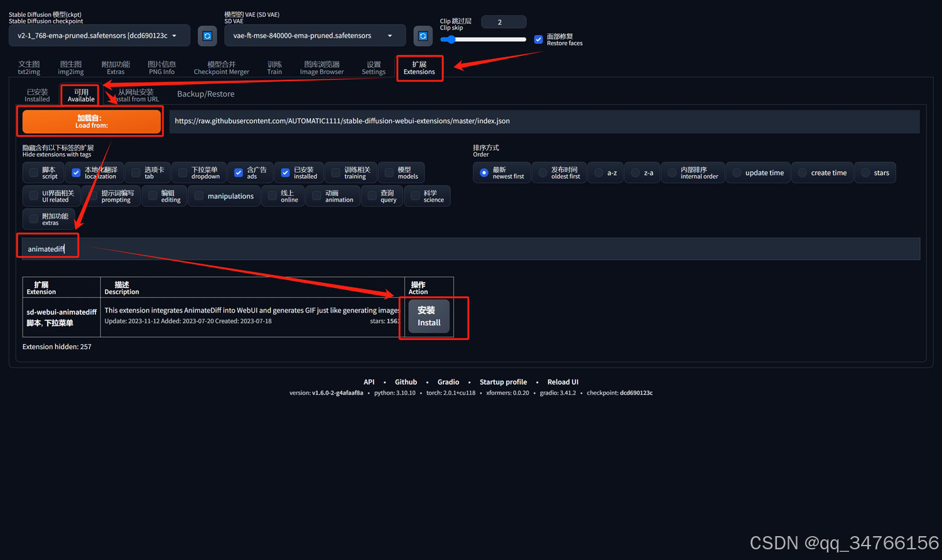Viewport: 942px width, 560px height.
Task: Open the Train tab
Action: [274, 68]
